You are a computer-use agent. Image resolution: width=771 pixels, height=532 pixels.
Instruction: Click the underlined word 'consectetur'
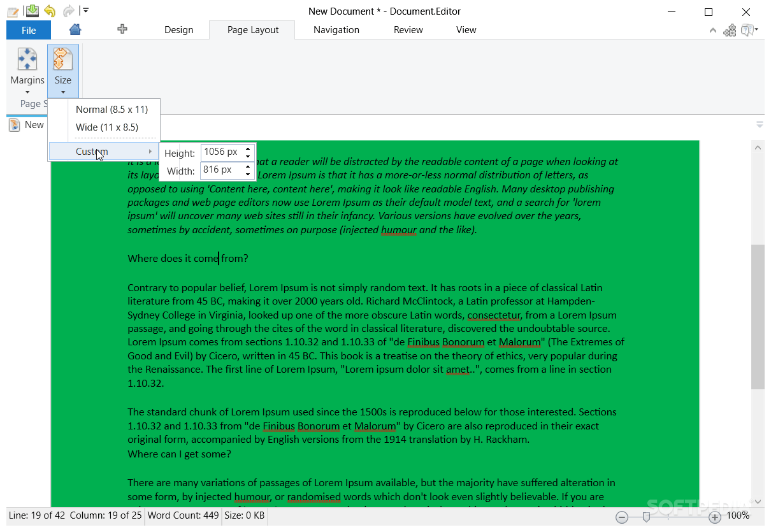pos(494,315)
